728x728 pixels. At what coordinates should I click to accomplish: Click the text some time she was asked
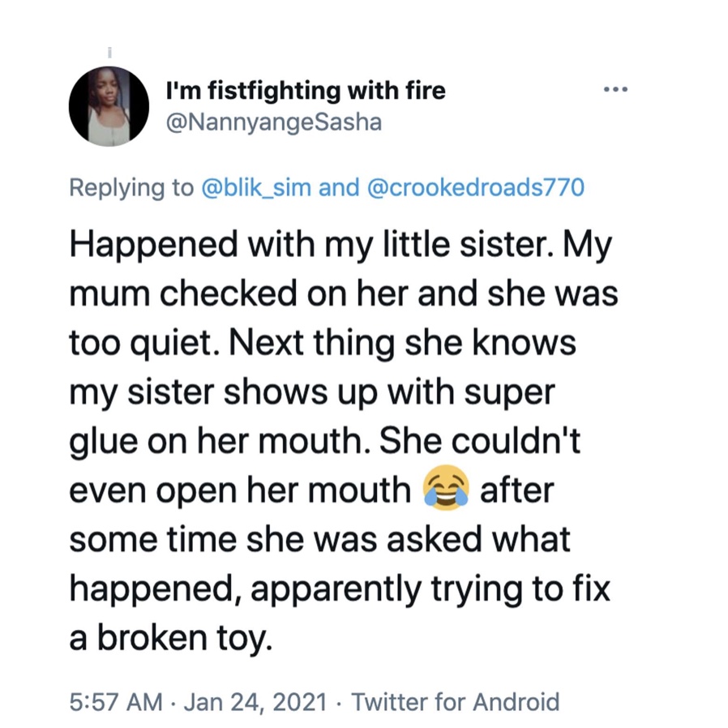pyautogui.click(x=276, y=538)
